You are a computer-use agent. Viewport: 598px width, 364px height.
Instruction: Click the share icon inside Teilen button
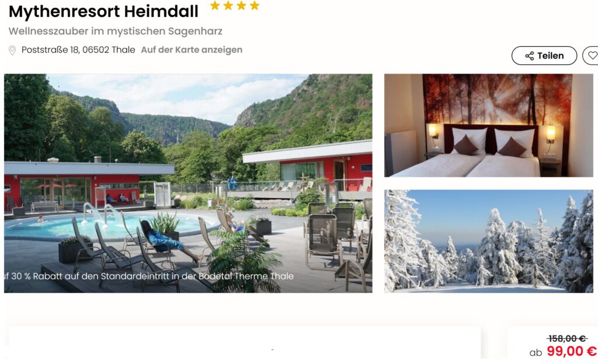[529, 56]
